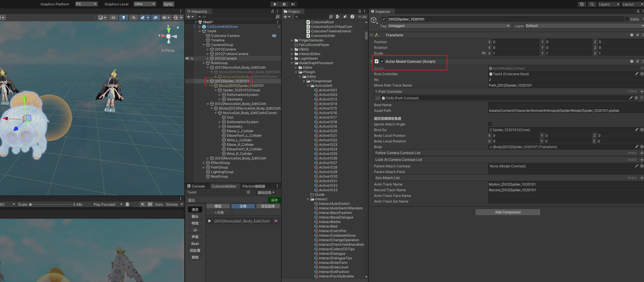
Task: Uncheck the Actor Model Contrast script checkbox
Action: point(382,62)
